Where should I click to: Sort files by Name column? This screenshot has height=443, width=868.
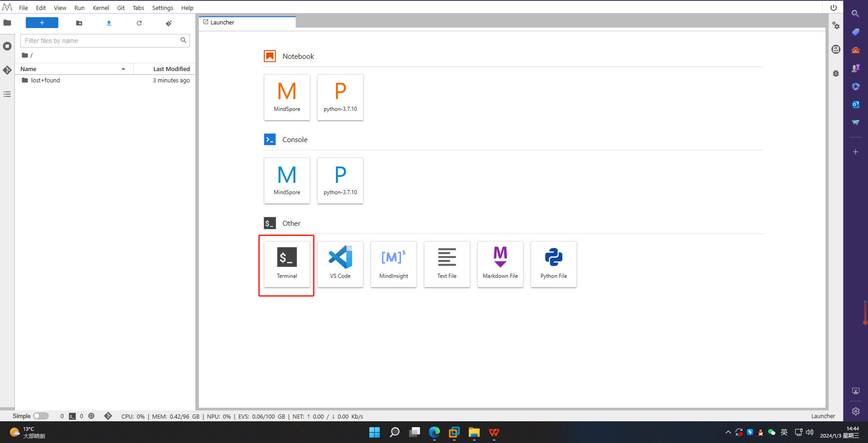click(x=75, y=69)
